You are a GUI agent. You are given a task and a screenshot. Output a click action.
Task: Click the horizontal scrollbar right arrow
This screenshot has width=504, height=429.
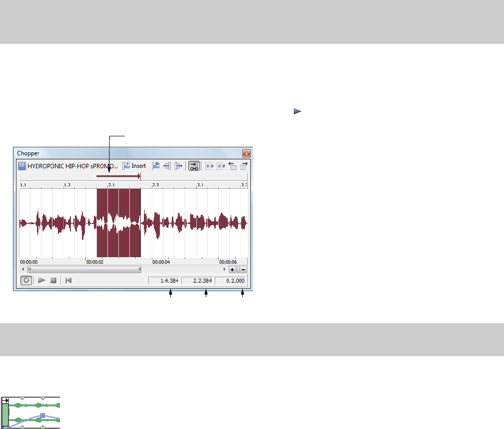(224, 269)
